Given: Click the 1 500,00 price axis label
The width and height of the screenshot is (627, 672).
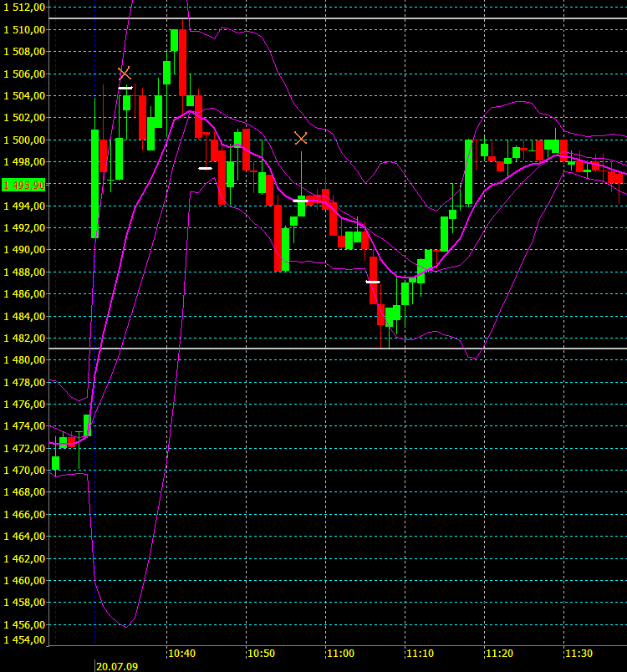Looking at the screenshot, I should coord(24,140).
